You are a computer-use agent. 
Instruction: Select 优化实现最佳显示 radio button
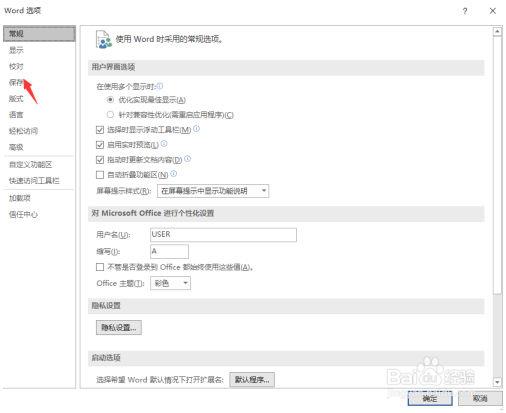click(x=110, y=100)
